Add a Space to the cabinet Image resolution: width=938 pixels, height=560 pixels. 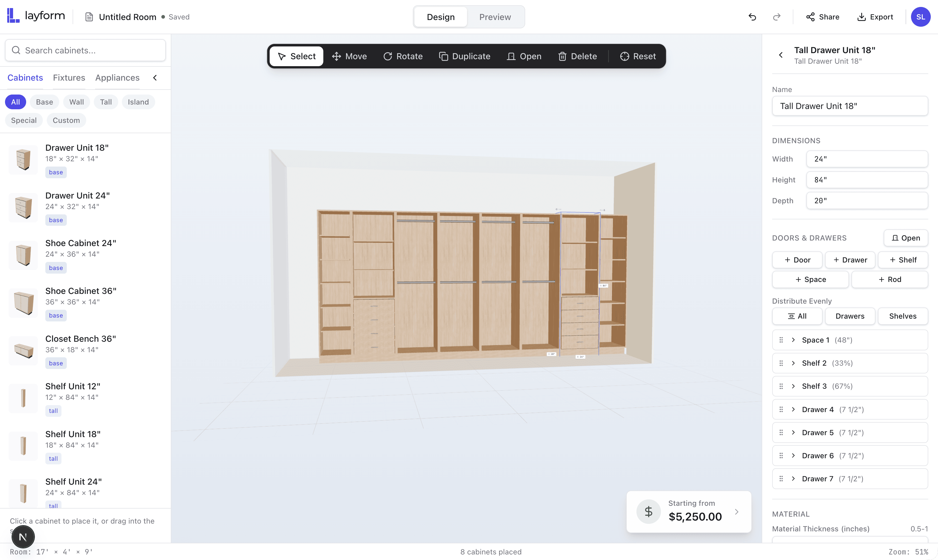[810, 280]
